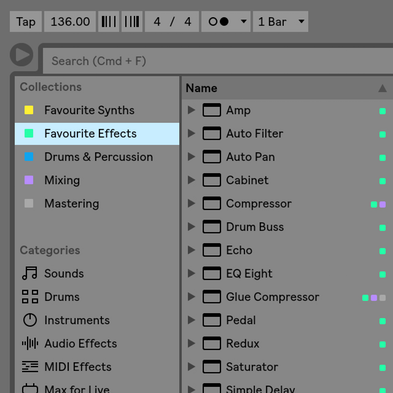
Task: Nudge tempo up with the right bars button
Action: click(132, 22)
